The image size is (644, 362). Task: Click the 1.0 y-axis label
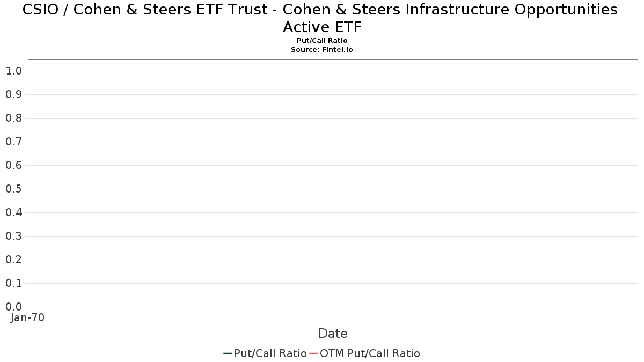pyautogui.click(x=13, y=71)
